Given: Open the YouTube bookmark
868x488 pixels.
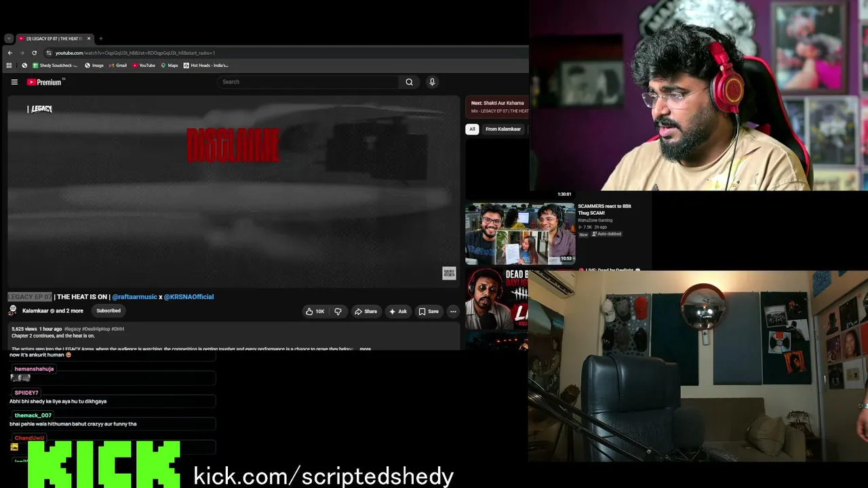Looking at the screenshot, I should point(144,66).
